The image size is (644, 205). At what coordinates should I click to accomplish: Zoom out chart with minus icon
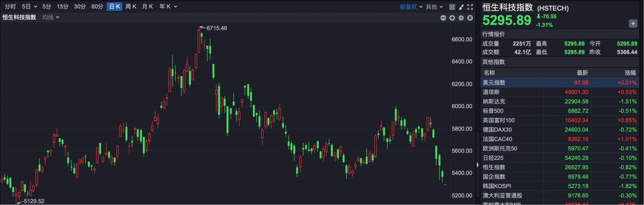click(x=443, y=18)
